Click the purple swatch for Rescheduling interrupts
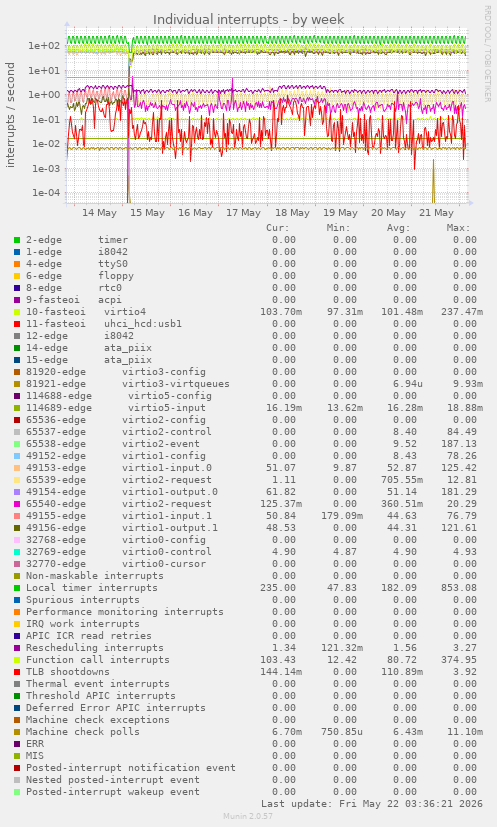The height and width of the screenshot is (827, 497). 17,648
